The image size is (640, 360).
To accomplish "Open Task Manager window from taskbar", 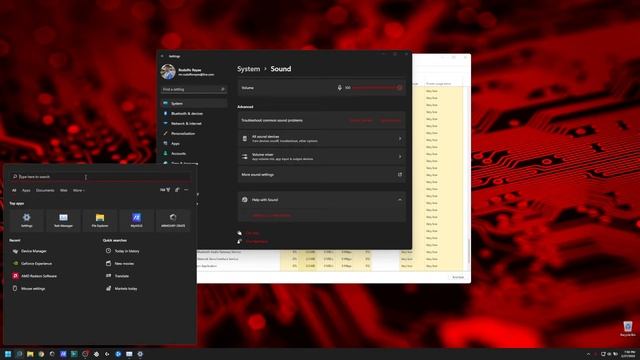I will (x=129, y=354).
